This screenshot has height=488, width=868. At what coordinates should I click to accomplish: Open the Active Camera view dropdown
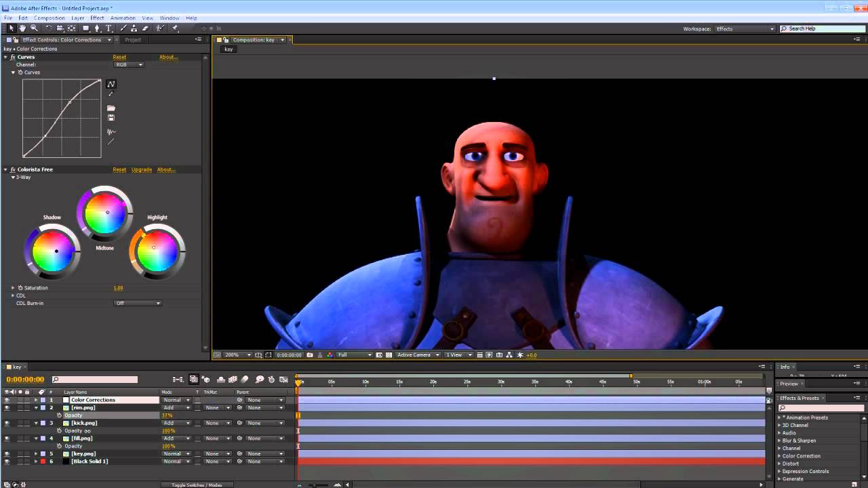(418, 355)
